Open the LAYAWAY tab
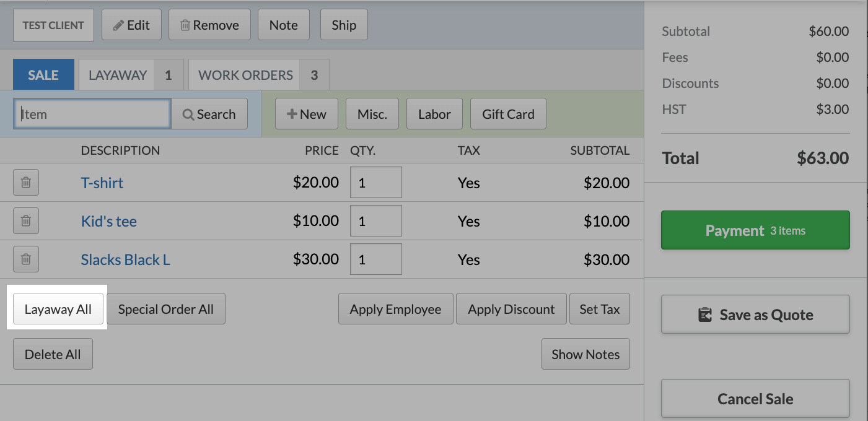 click(131, 75)
